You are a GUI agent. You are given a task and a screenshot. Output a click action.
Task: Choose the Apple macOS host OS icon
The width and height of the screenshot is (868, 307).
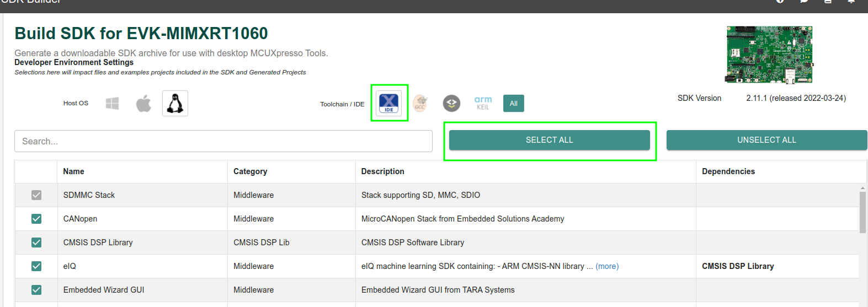[143, 104]
